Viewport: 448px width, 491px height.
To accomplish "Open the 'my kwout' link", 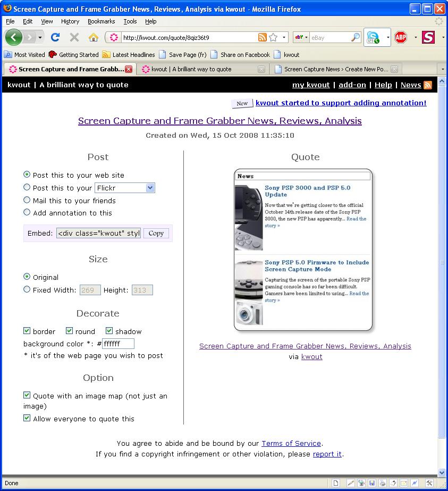I will (311, 85).
